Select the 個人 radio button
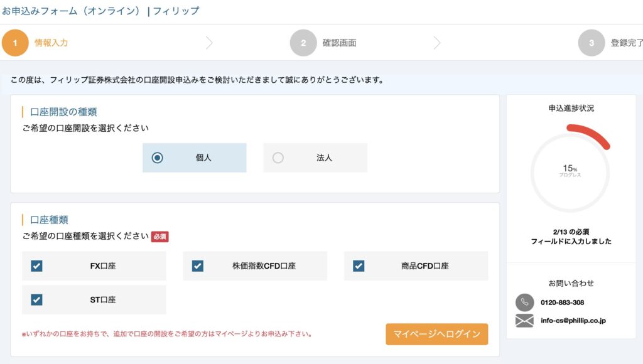The height and width of the screenshot is (364, 643). (x=157, y=158)
